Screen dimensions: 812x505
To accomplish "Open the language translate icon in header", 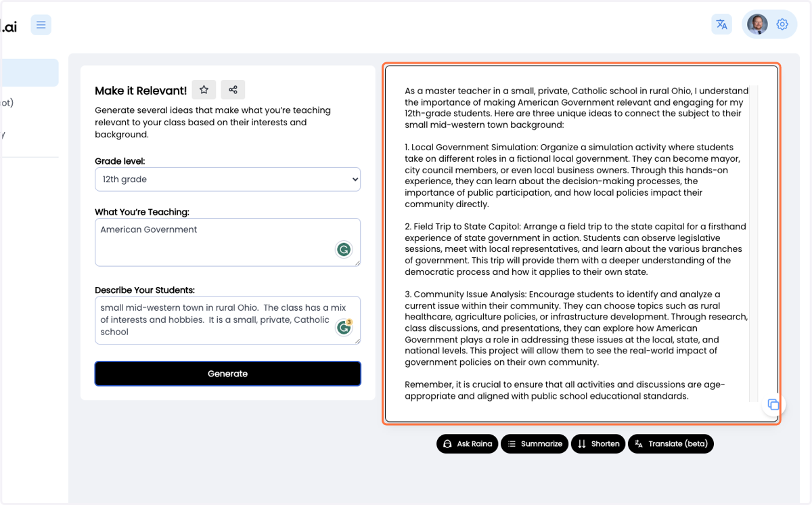I will 722,24.
